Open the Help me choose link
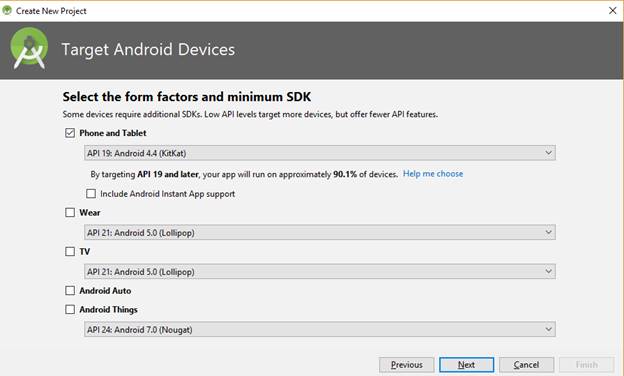 point(433,174)
